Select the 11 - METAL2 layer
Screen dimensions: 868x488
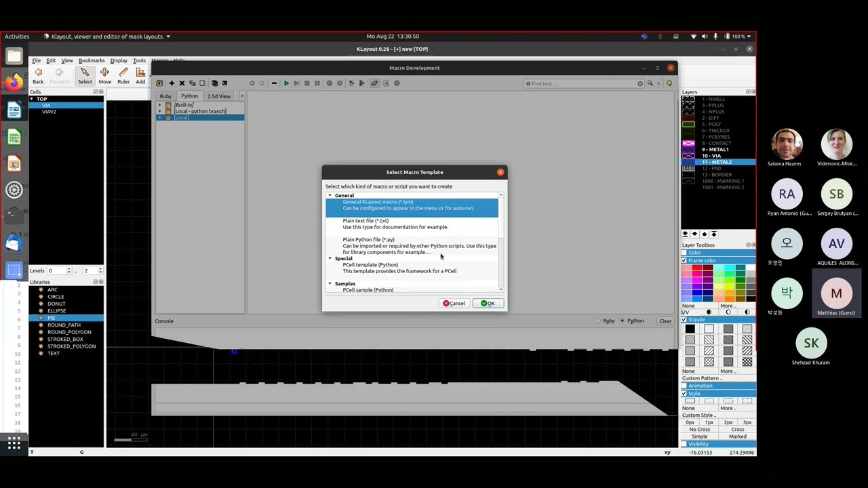[718, 162]
